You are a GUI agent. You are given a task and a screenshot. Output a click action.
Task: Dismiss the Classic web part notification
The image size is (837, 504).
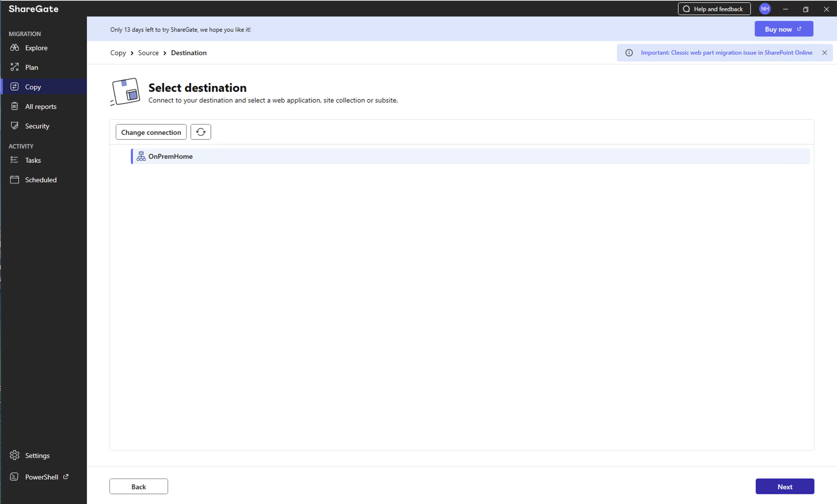(x=824, y=53)
